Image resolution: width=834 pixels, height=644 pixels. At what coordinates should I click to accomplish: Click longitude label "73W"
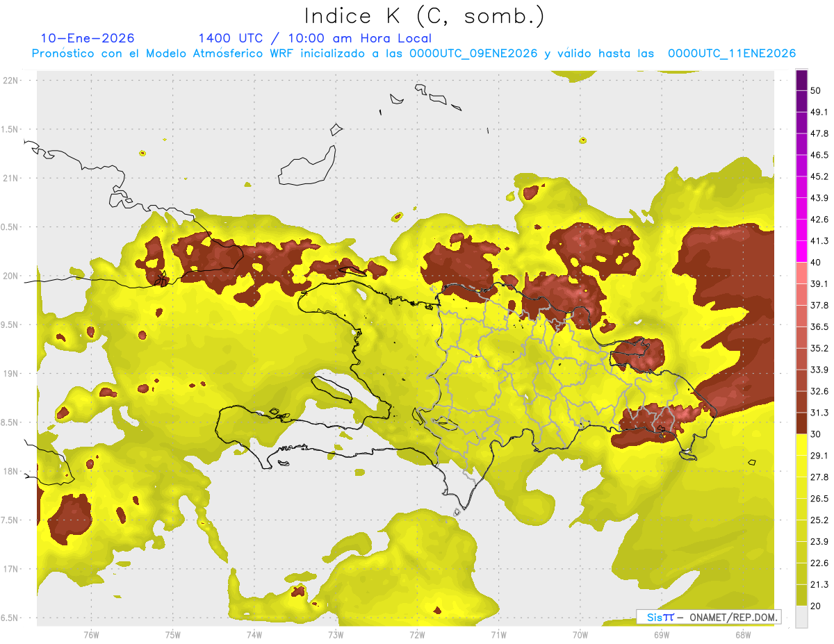click(x=336, y=635)
